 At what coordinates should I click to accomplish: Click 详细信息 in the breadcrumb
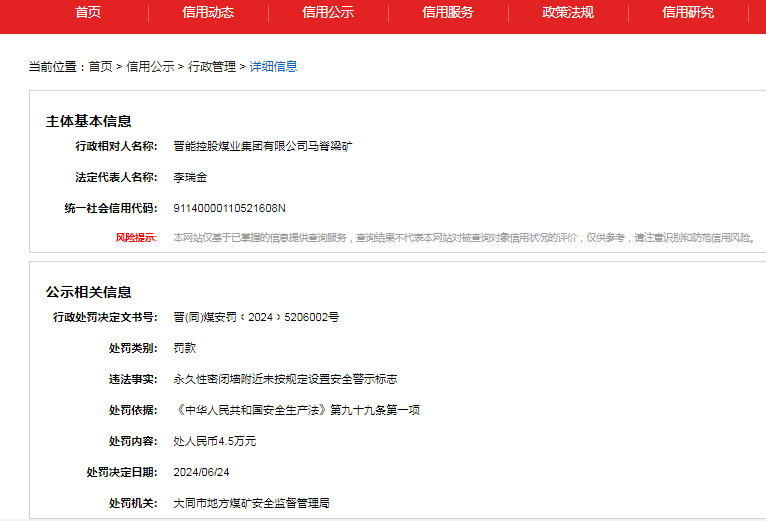coord(274,66)
